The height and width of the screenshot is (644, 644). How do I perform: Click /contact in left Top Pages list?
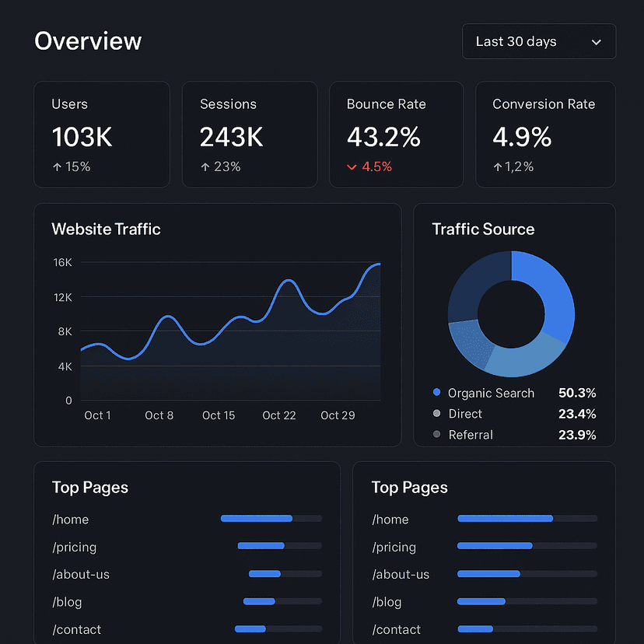click(x=76, y=629)
